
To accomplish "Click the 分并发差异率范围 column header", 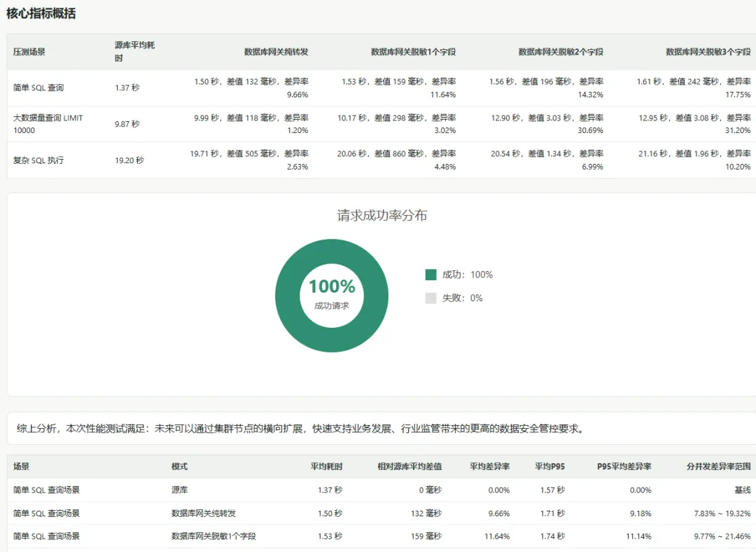I will [x=718, y=466].
